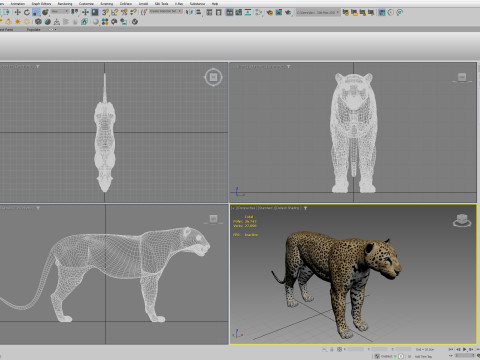Click the Add Time Tag text
The height and width of the screenshot is (360, 480).
click(x=423, y=356)
